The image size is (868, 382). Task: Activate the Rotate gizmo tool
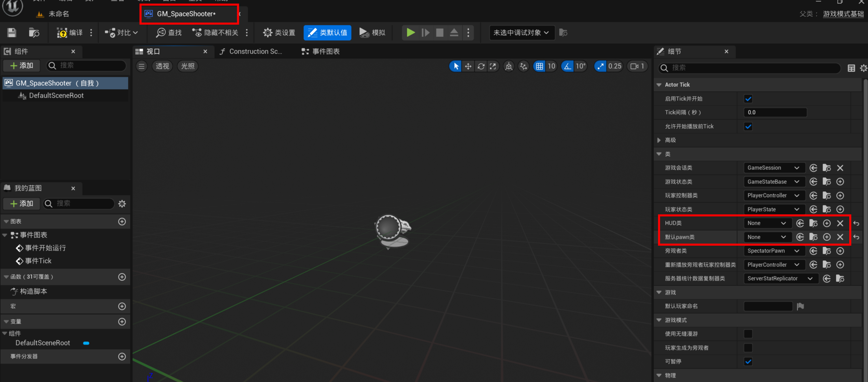481,66
